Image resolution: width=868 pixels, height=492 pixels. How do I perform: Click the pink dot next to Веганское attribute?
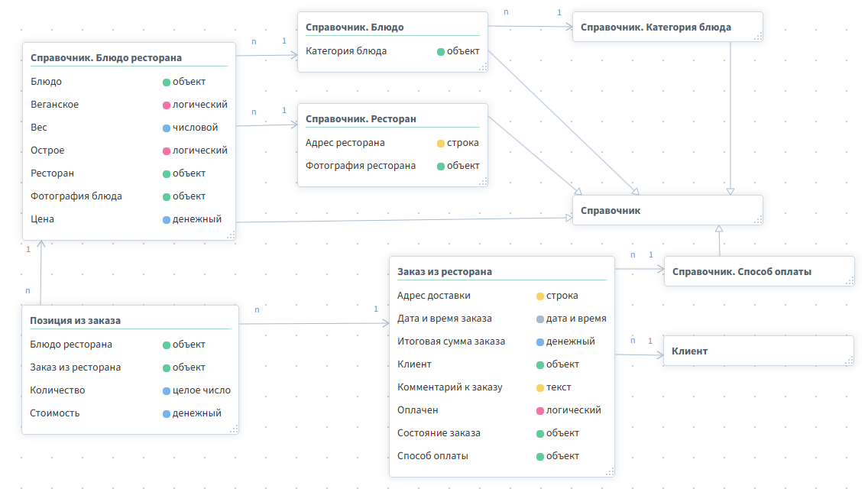coord(166,105)
